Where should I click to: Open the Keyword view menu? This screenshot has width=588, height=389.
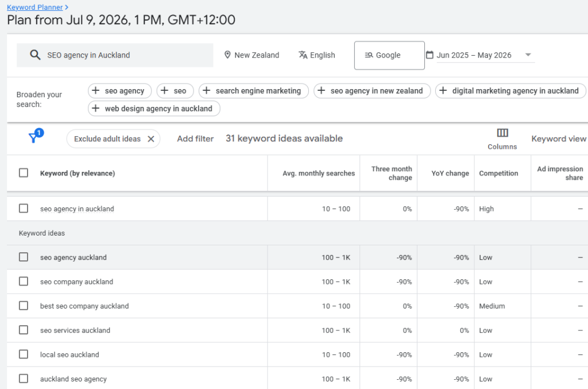559,139
